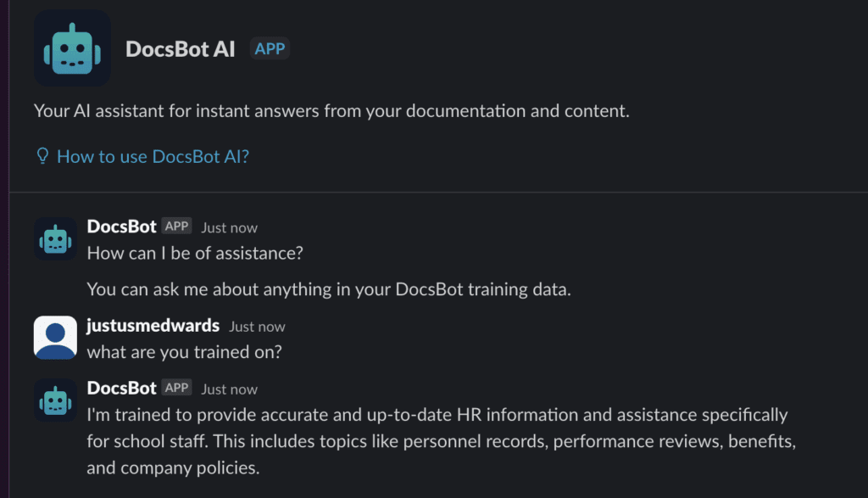Open the "How to use DocsBot AI?" link
This screenshot has height=498, width=868.
pyautogui.click(x=153, y=156)
